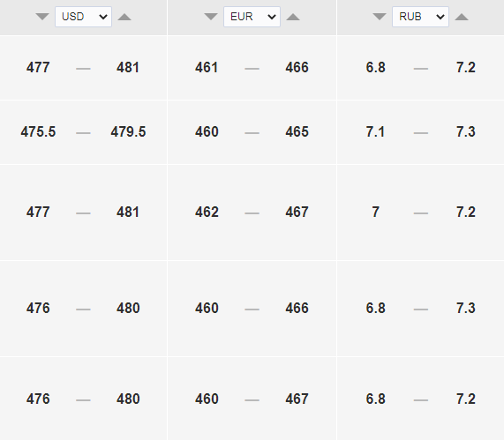Click the 461 EUR buy value

[x=207, y=68]
